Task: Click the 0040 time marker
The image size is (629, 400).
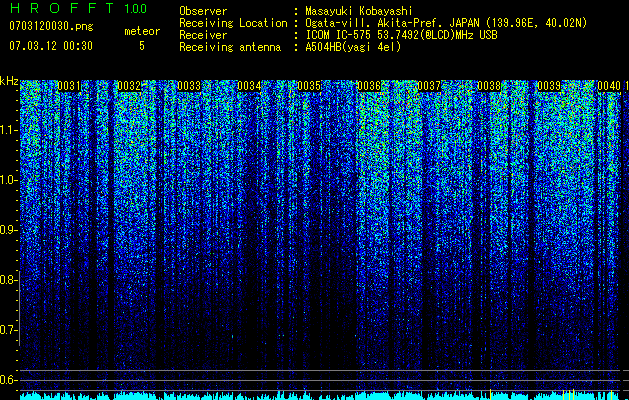Action: tap(609, 86)
